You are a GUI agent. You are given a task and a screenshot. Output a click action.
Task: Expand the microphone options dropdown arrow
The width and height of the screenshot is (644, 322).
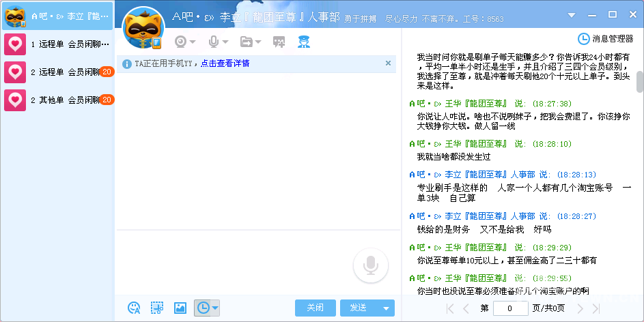coord(225,42)
